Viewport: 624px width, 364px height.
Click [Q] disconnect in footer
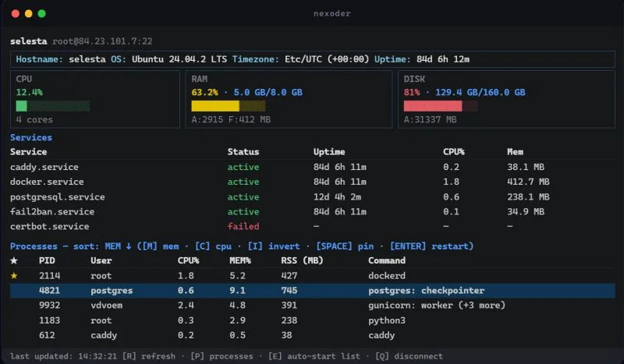coord(409,356)
